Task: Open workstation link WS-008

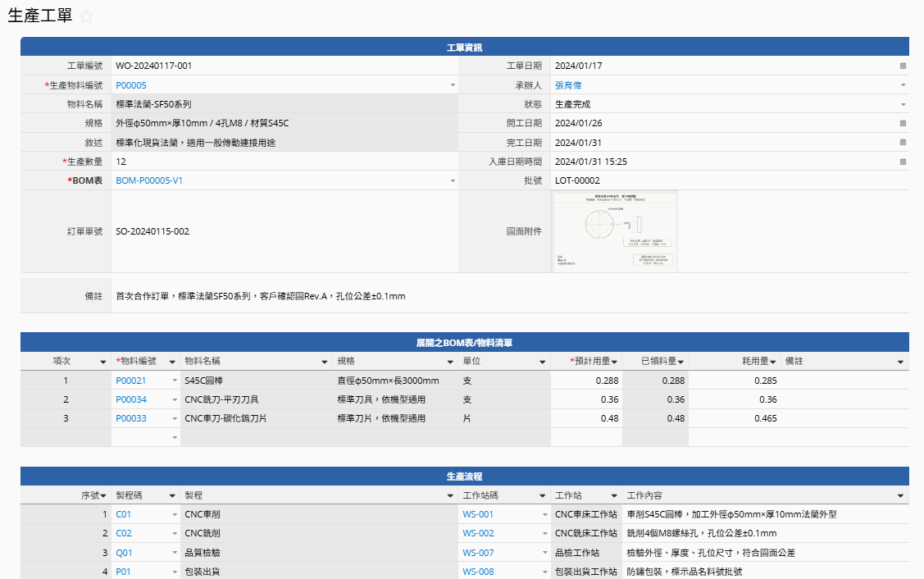Action: coord(478,572)
